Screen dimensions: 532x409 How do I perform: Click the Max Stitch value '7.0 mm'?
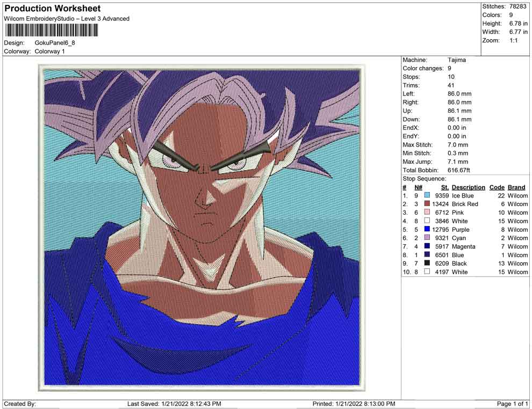coord(458,145)
